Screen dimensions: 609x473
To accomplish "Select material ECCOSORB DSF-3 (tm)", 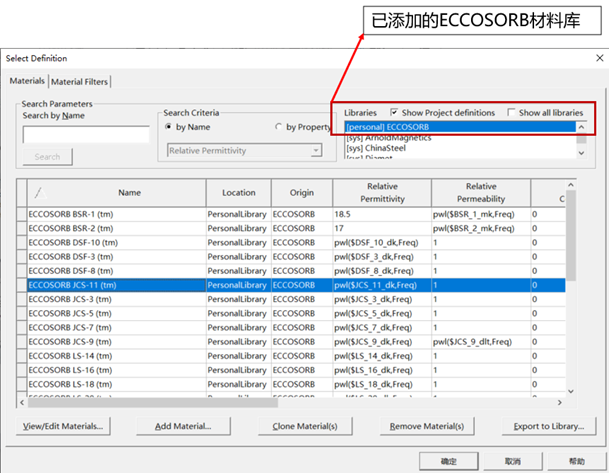I will point(117,257).
